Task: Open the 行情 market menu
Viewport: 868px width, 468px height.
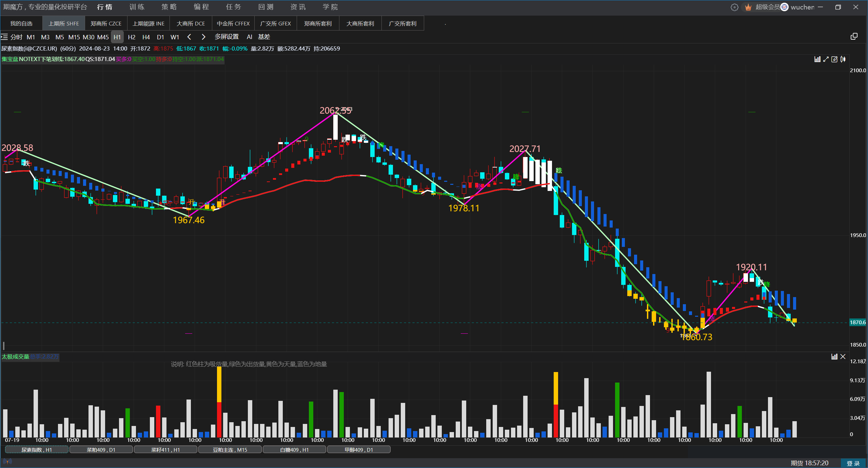Action: pyautogui.click(x=105, y=7)
